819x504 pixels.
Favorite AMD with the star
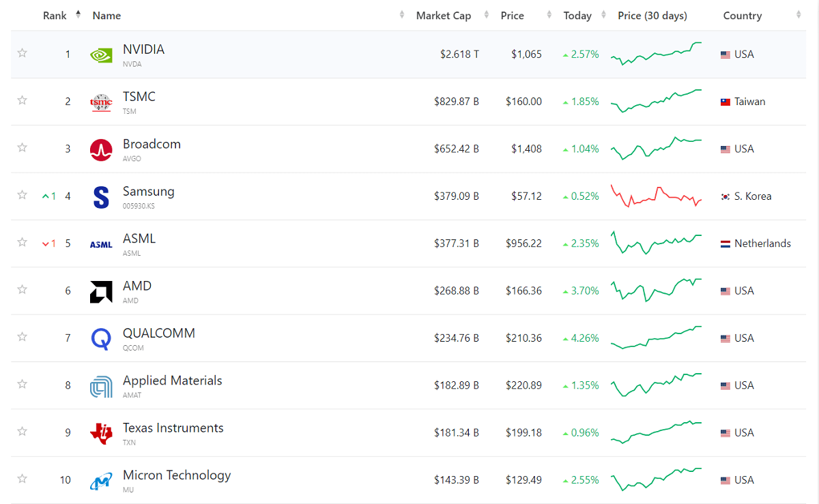click(22, 289)
